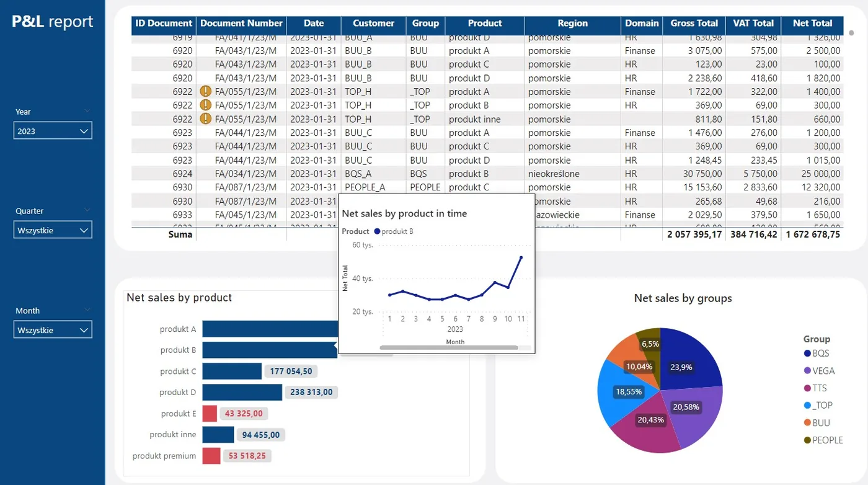Click faint chevron beside the Month label
The width and height of the screenshot is (868, 485).
coord(87,309)
